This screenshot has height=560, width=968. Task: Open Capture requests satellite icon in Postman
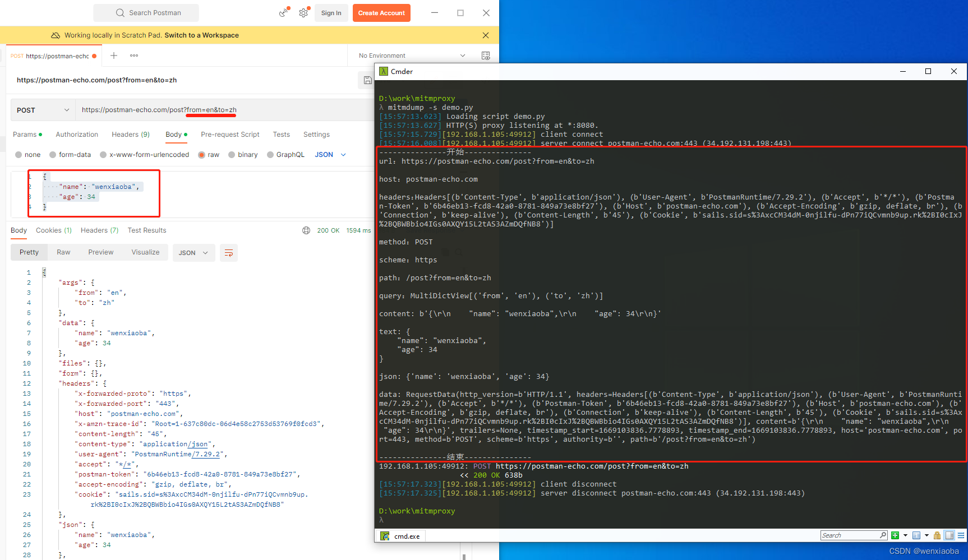pos(284,12)
